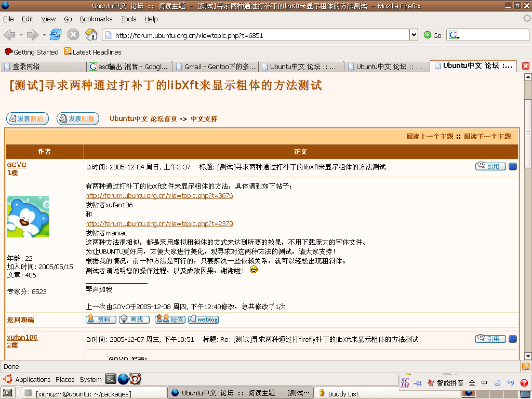Open the back button history dropdown arrow

(x=21, y=35)
